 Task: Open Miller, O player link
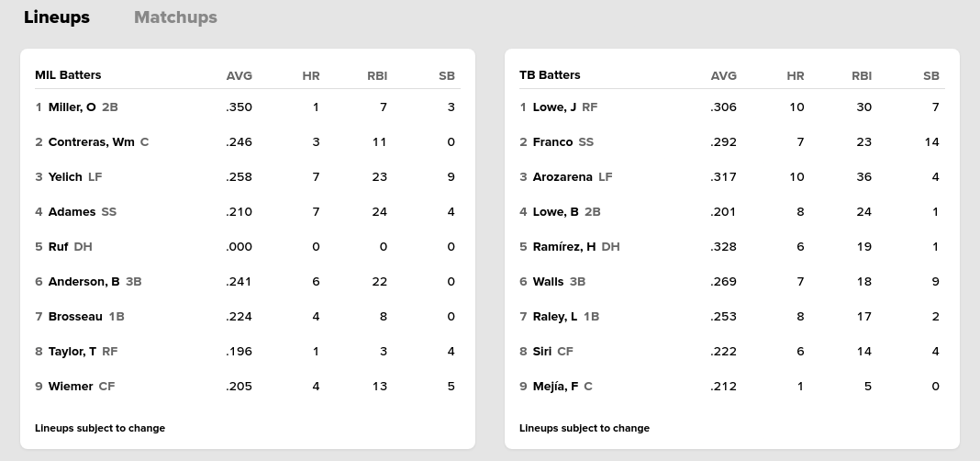tap(72, 107)
